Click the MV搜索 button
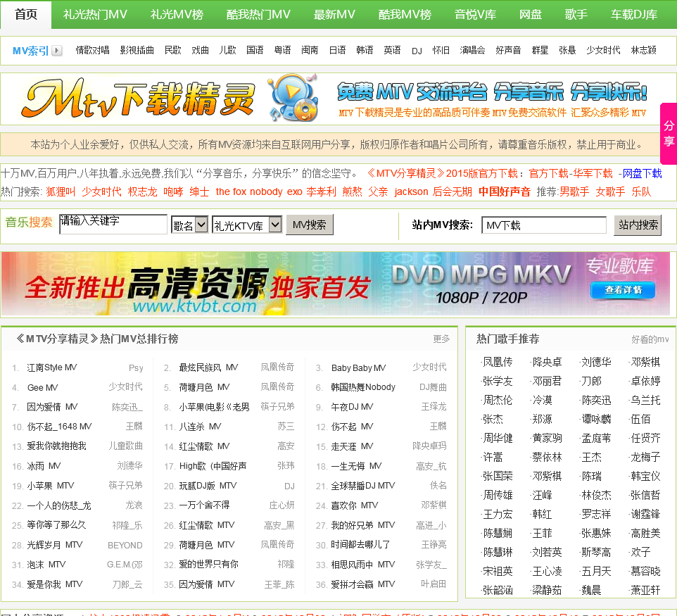Viewport: 677px width, 616px height. pos(310,225)
